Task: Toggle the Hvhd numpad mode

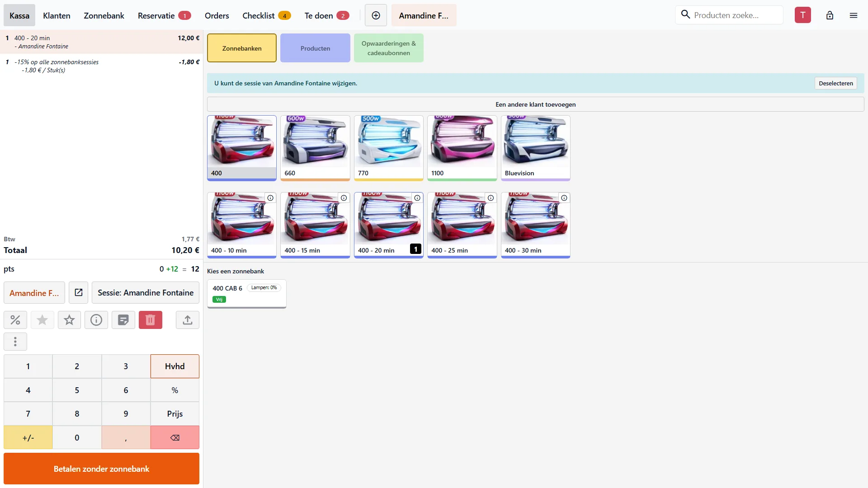Action: click(175, 366)
